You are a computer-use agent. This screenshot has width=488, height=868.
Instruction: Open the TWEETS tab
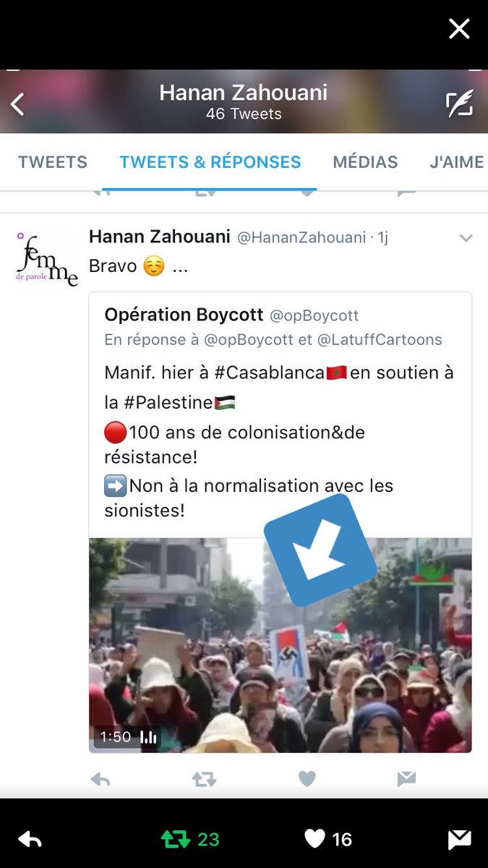tap(53, 162)
